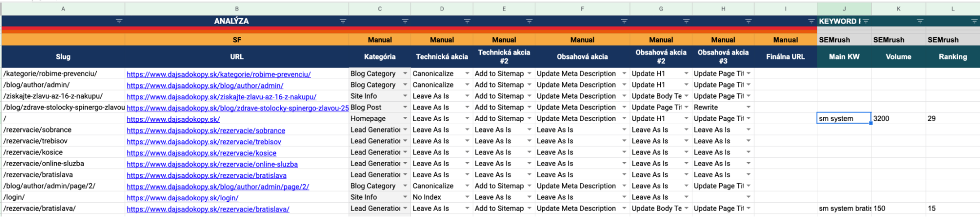Click the filter icon in column L header

(974, 21)
